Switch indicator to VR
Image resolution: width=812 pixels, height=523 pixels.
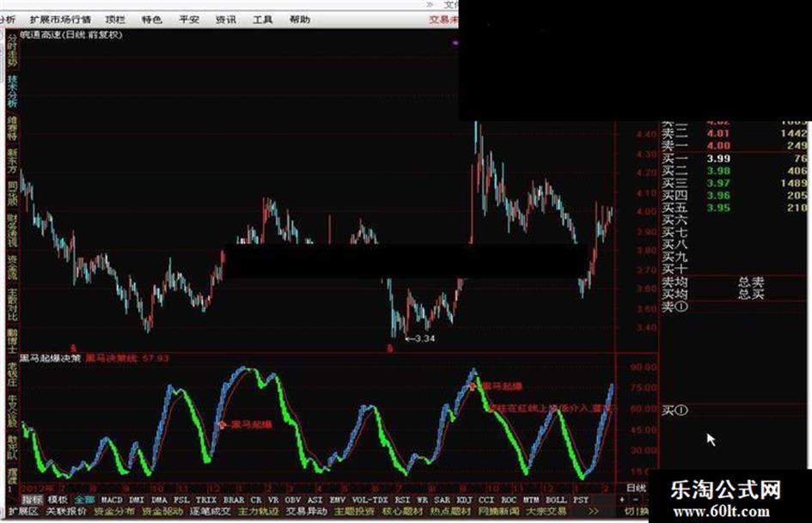coord(273,500)
